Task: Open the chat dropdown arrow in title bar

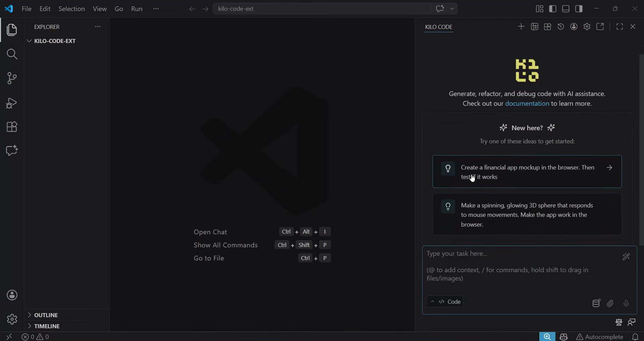Action: click(x=452, y=9)
